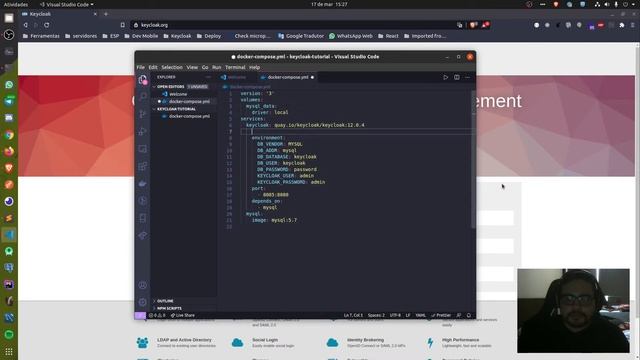Open OBS Studio from the Ubuntu dock
Viewport: 640px width, 360px height.
pyautogui.click(x=9, y=35)
